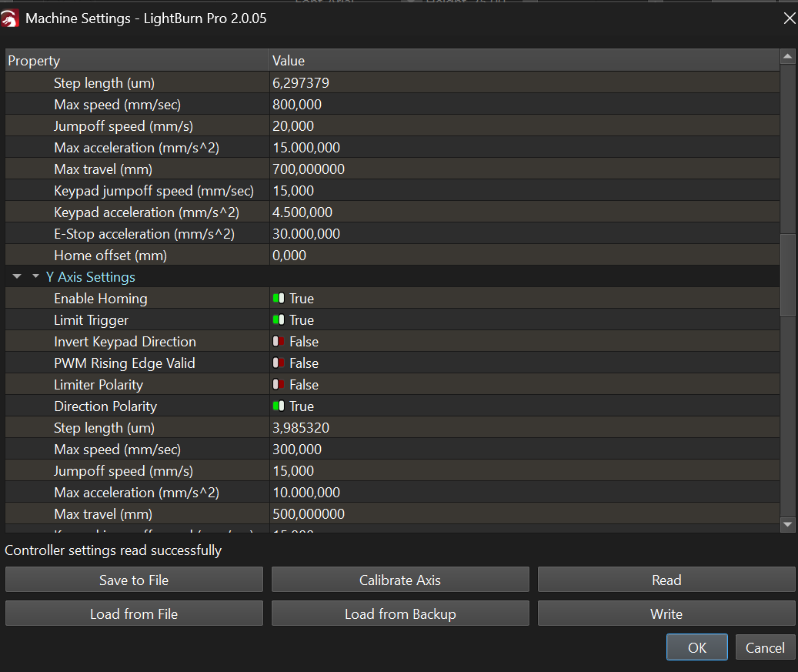Toggle PWM Rising Edge Valid switch
The image size is (798, 672).
click(279, 363)
